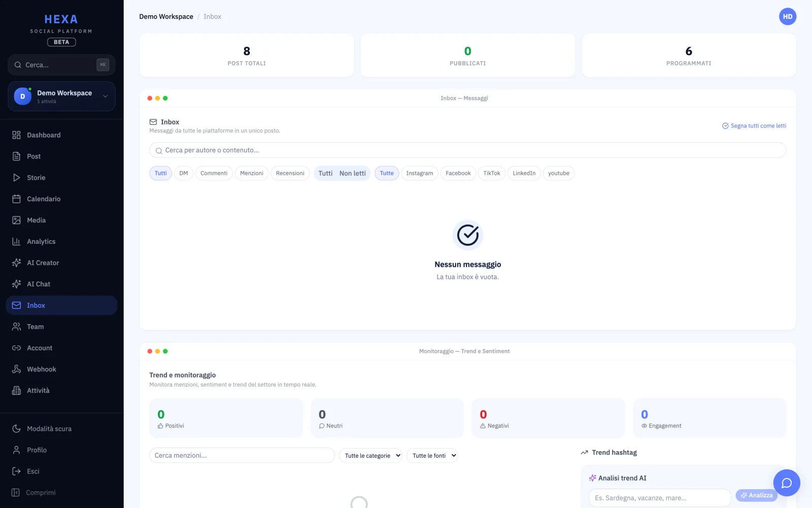The image size is (812, 508).
Task: Click the Account link icon
Action: [16, 348]
